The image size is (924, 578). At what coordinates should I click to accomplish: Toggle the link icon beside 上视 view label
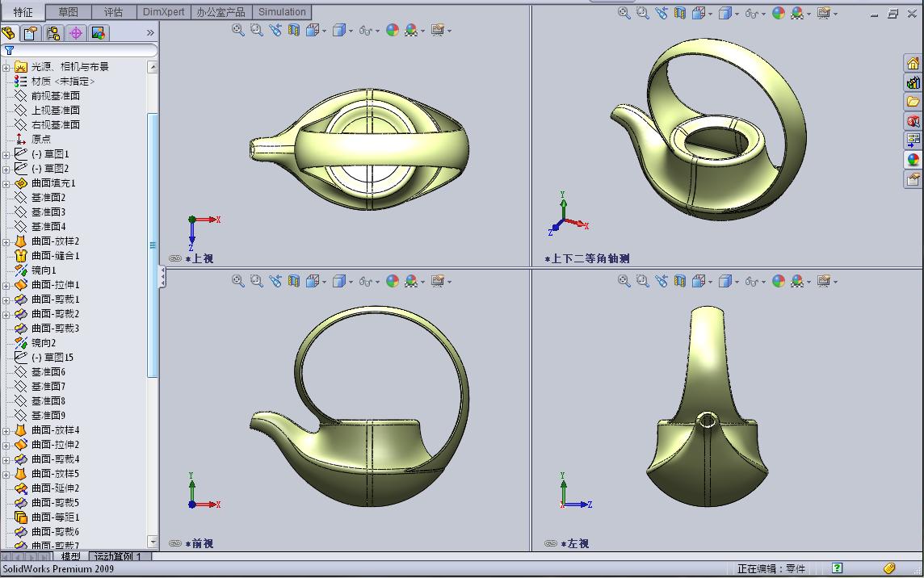[x=175, y=258]
